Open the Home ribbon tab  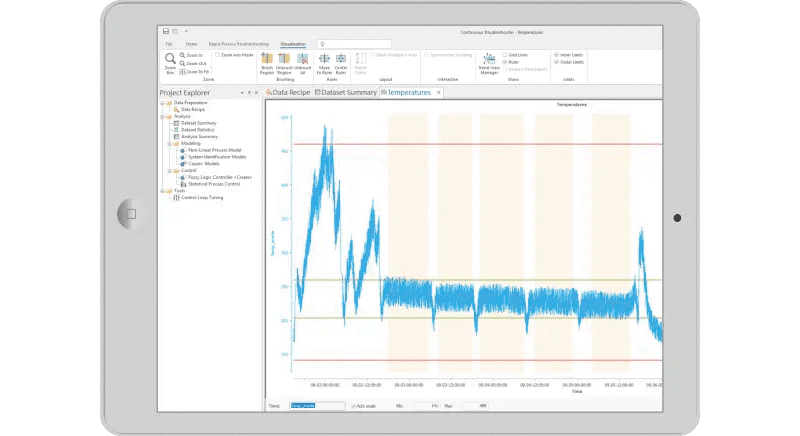coord(189,44)
